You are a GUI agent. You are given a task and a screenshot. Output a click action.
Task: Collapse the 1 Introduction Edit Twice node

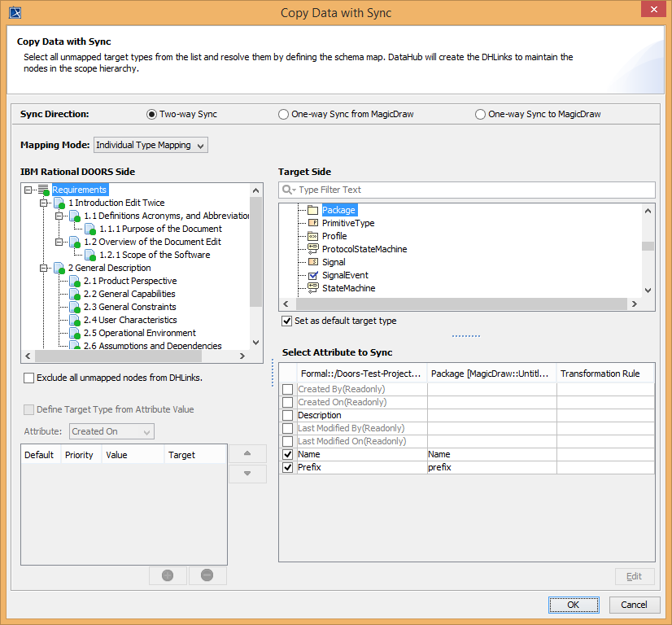click(x=45, y=203)
